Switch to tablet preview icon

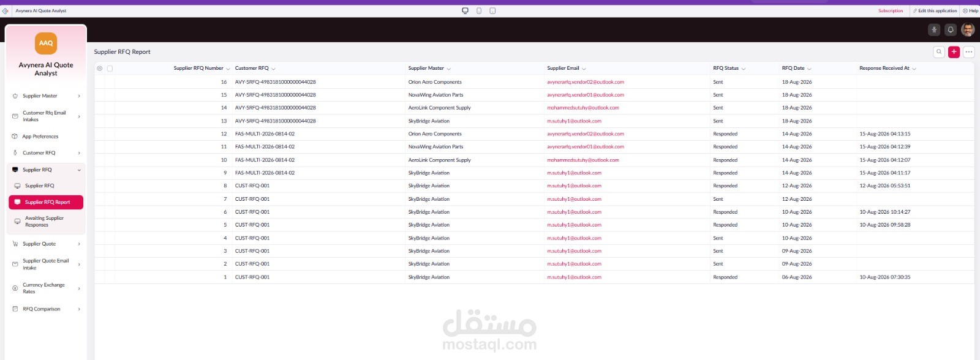[492, 10]
